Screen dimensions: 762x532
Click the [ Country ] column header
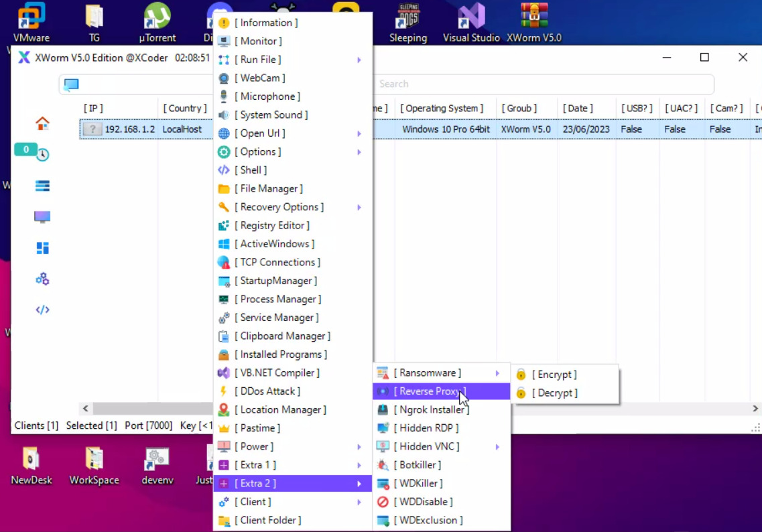(x=185, y=109)
